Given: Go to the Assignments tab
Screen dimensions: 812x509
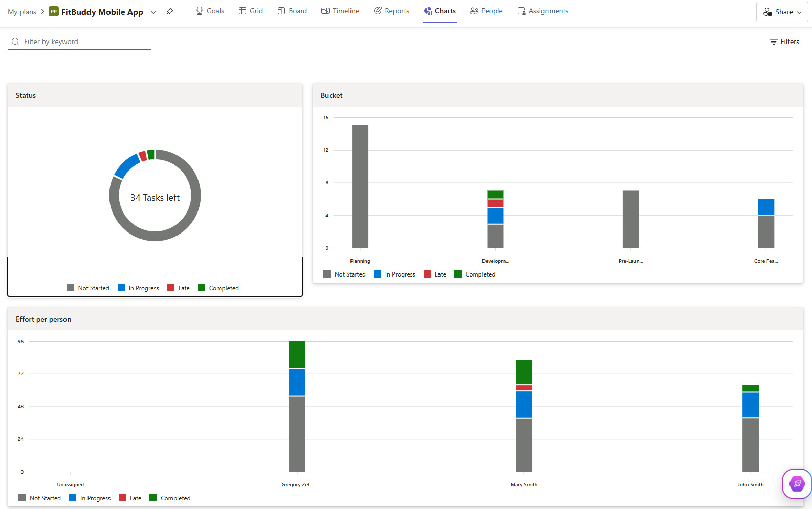Looking at the screenshot, I should pyautogui.click(x=543, y=11).
